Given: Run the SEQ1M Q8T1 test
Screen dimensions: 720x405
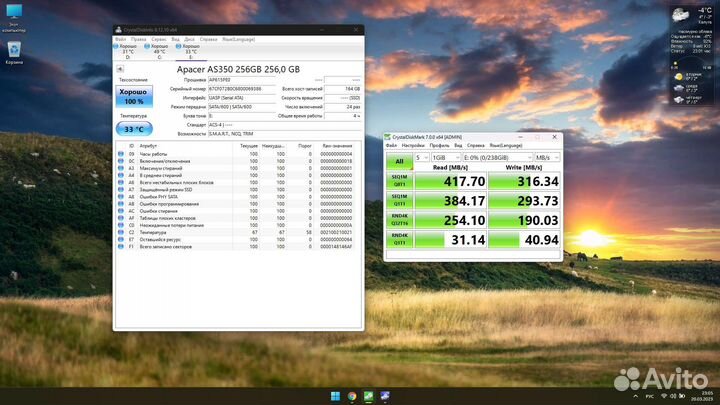Looking at the screenshot, I should pyautogui.click(x=399, y=181).
